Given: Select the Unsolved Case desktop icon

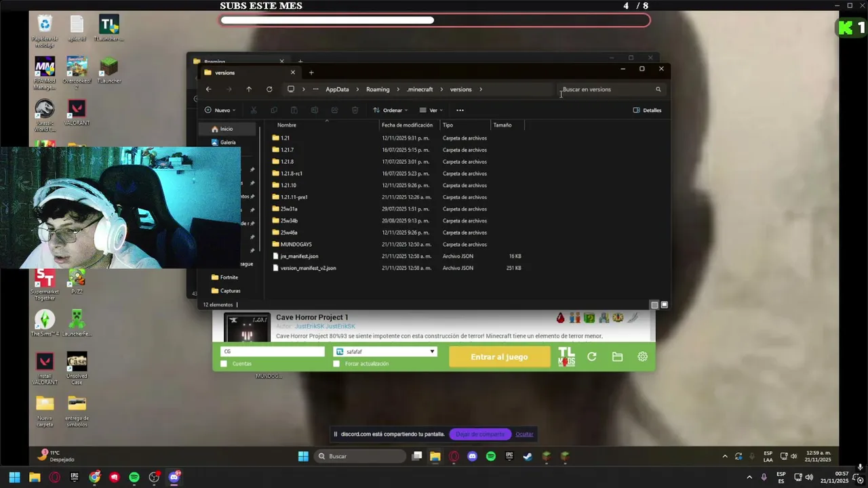Looking at the screenshot, I should pyautogui.click(x=77, y=368).
